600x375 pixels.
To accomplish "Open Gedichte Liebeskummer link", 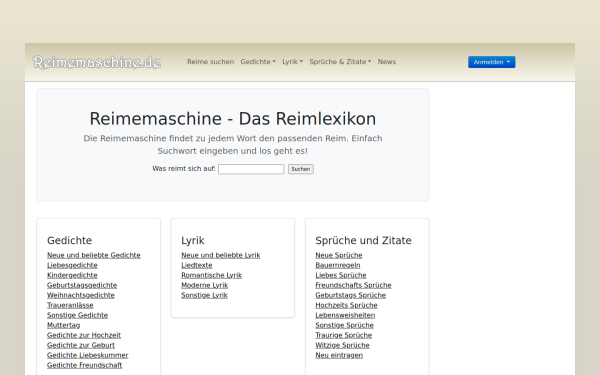I will [88, 355].
